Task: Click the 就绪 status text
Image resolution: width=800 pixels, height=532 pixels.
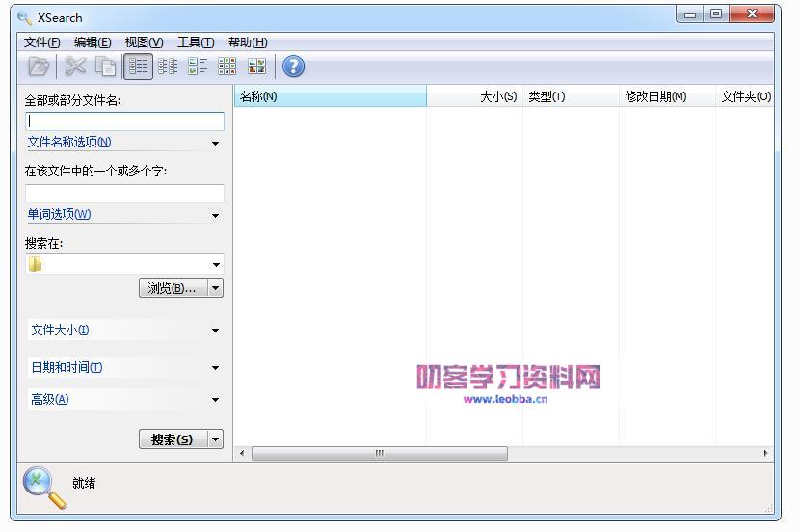Action: click(x=84, y=483)
